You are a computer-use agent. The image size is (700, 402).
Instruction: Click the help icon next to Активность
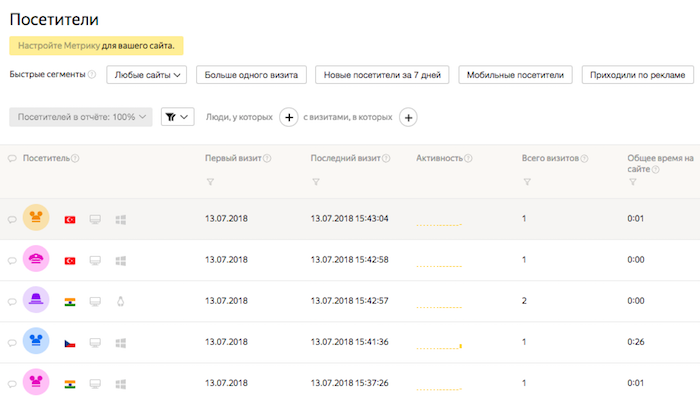click(x=468, y=159)
